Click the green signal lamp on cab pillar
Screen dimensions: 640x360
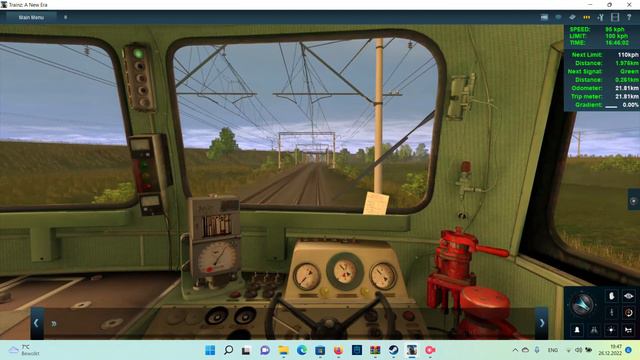pyautogui.click(x=138, y=53)
